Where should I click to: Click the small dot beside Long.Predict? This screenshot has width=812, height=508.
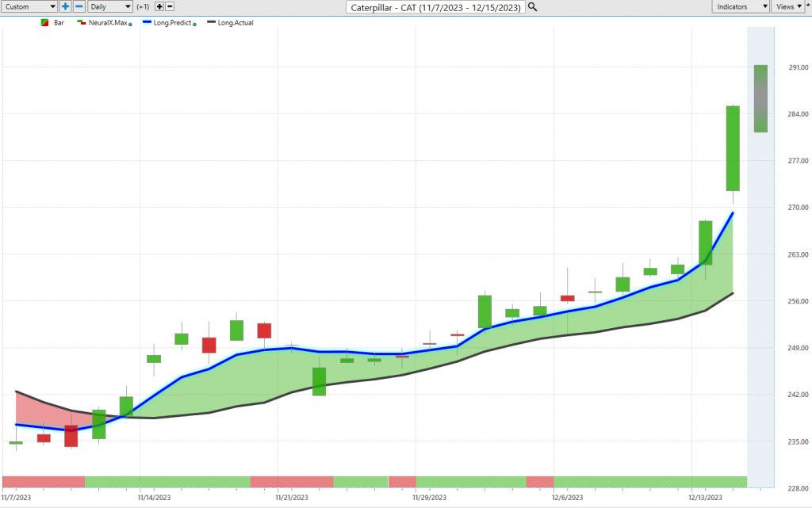pos(195,25)
